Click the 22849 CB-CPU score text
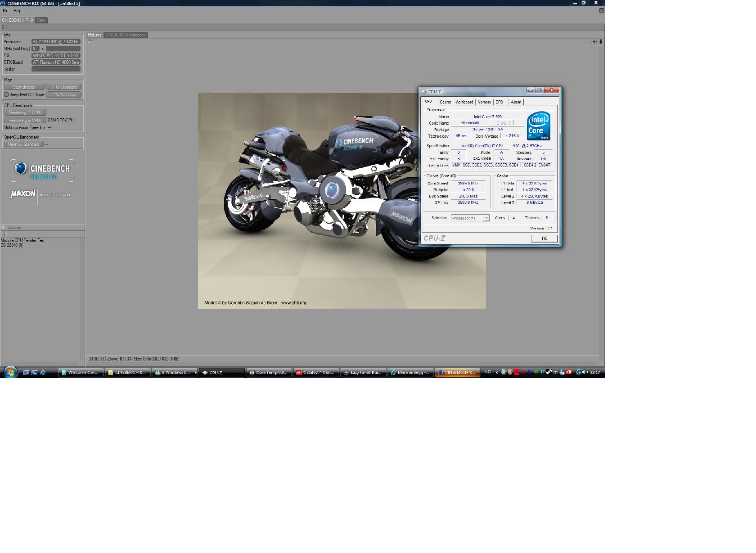 coord(61,121)
